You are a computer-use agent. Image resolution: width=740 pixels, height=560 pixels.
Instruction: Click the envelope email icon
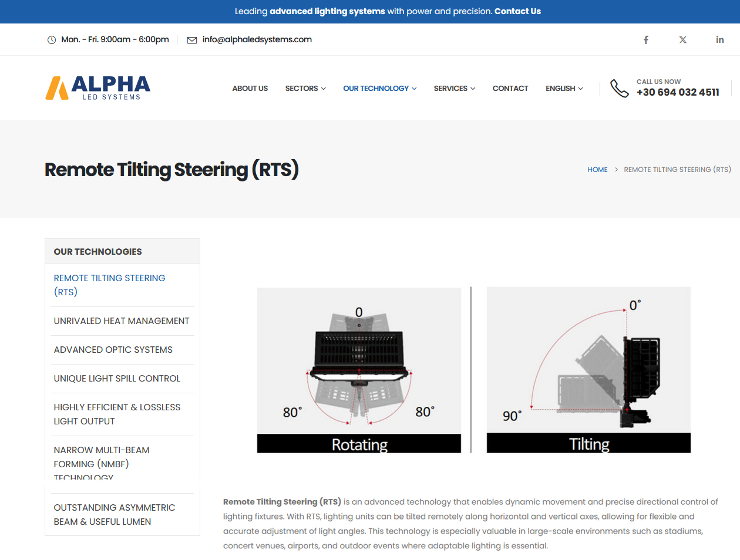point(191,40)
